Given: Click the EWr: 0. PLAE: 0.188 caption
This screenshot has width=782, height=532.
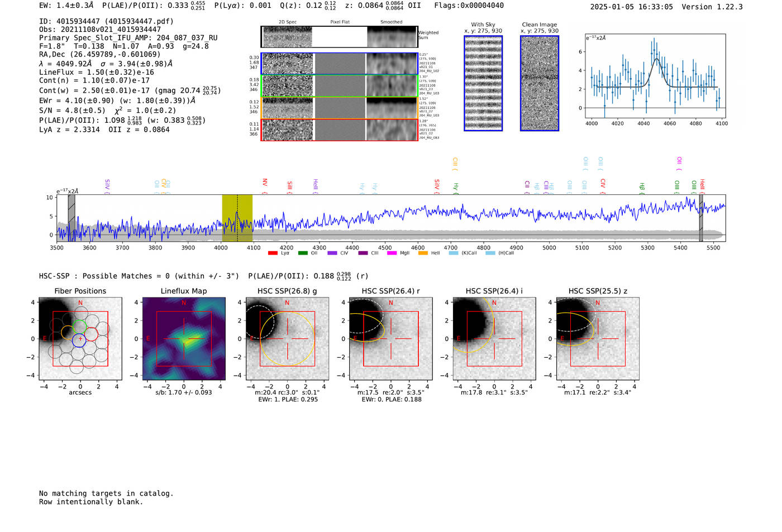Looking at the screenshot, I should 392,399.
